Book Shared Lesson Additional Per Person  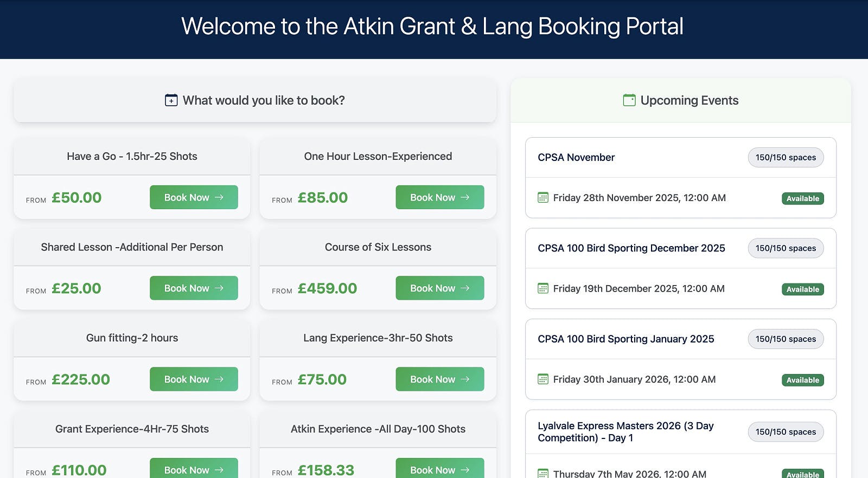[x=194, y=288]
